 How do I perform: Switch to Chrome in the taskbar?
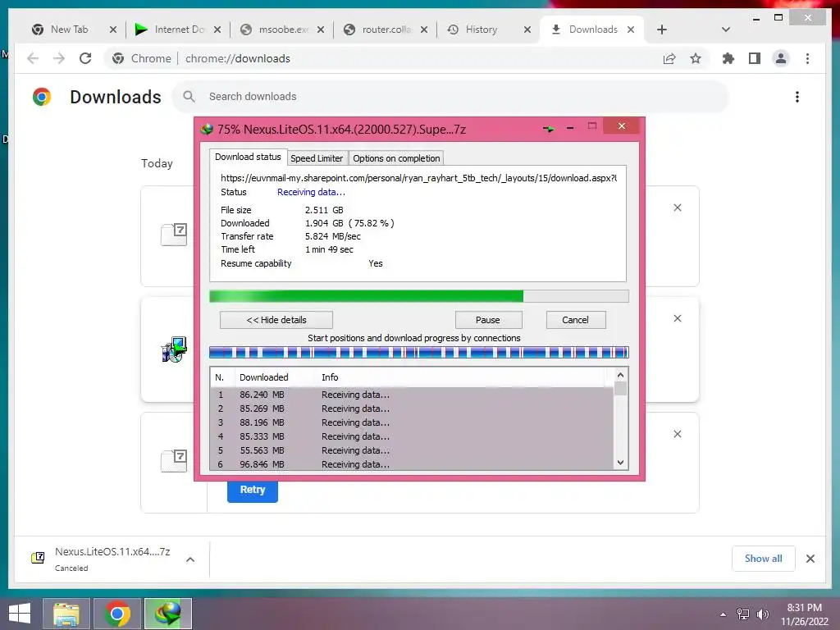click(x=117, y=614)
